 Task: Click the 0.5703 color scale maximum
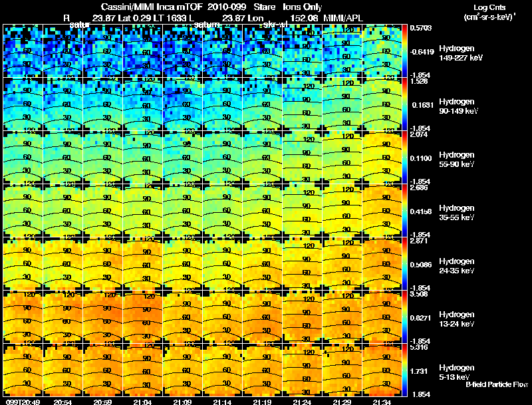421,28
